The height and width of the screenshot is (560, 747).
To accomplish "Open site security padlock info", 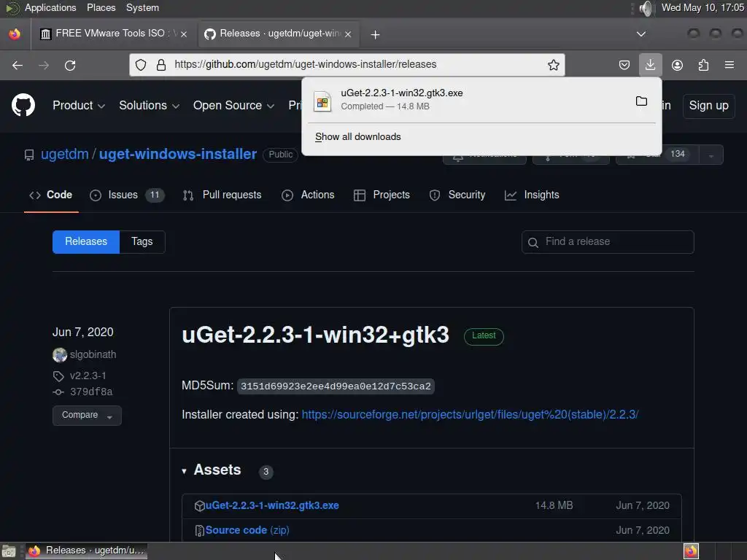I will point(161,65).
